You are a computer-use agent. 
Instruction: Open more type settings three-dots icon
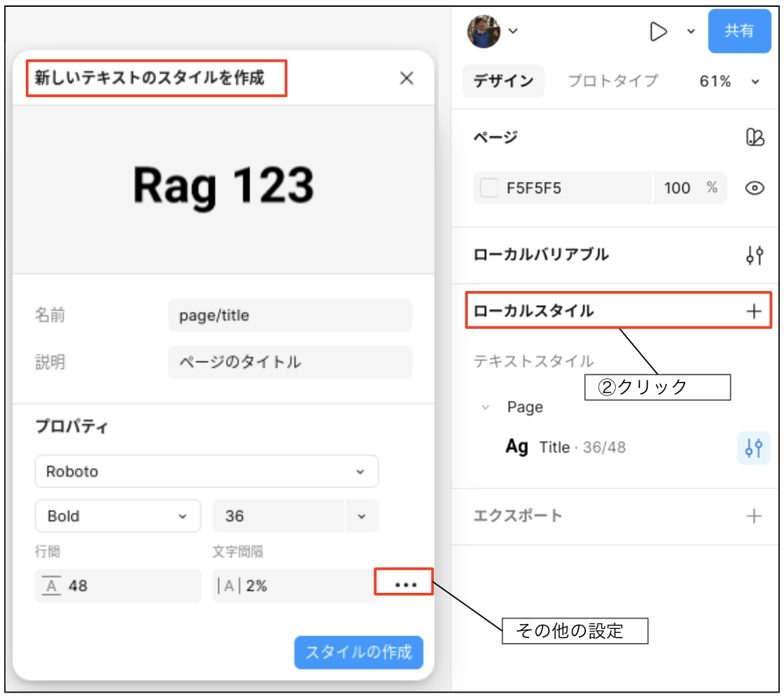click(405, 584)
